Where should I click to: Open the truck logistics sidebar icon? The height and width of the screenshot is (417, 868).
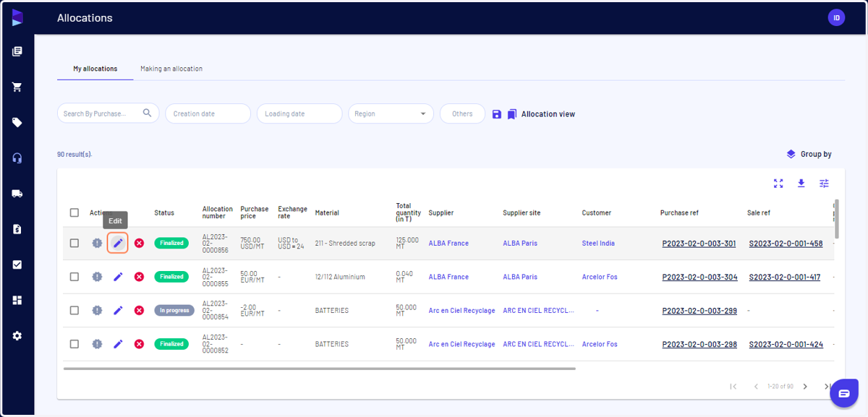pos(17,194)
